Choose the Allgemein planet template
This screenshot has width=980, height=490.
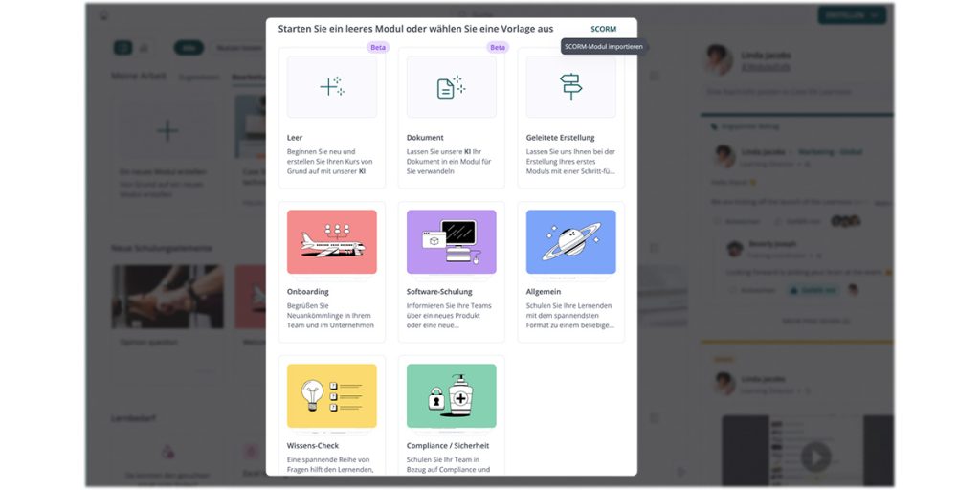point(570,242)
